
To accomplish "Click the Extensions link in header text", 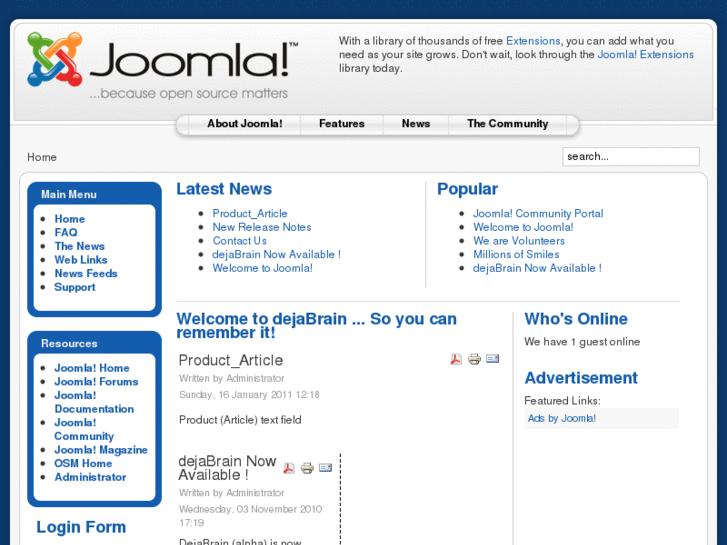I will (x=533, y=41).
